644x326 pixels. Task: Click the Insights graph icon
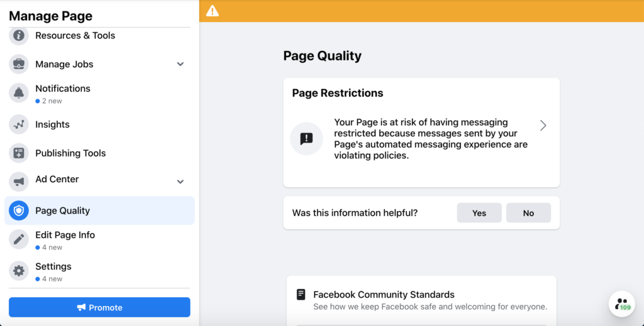click(18, 124)
